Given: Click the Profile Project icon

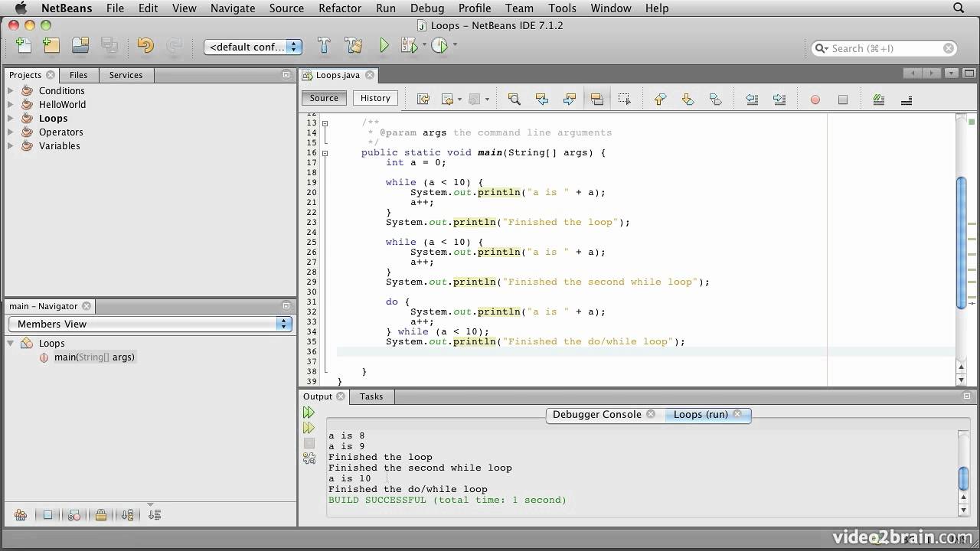Looking at the screenshot, I should click(439, 46).
